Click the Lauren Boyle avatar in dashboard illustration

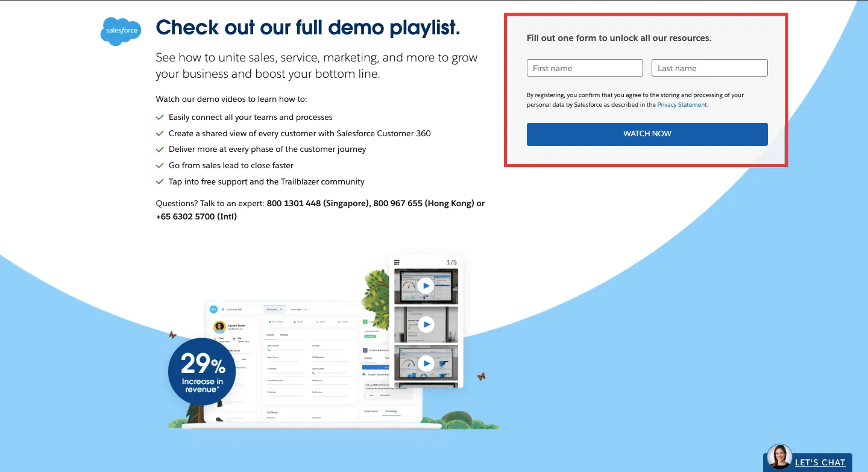219,327
